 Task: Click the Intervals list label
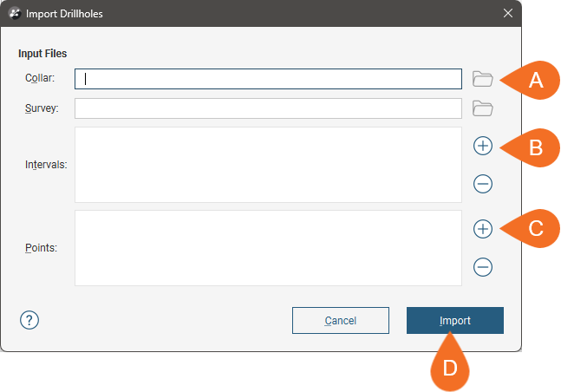point(46,164)
